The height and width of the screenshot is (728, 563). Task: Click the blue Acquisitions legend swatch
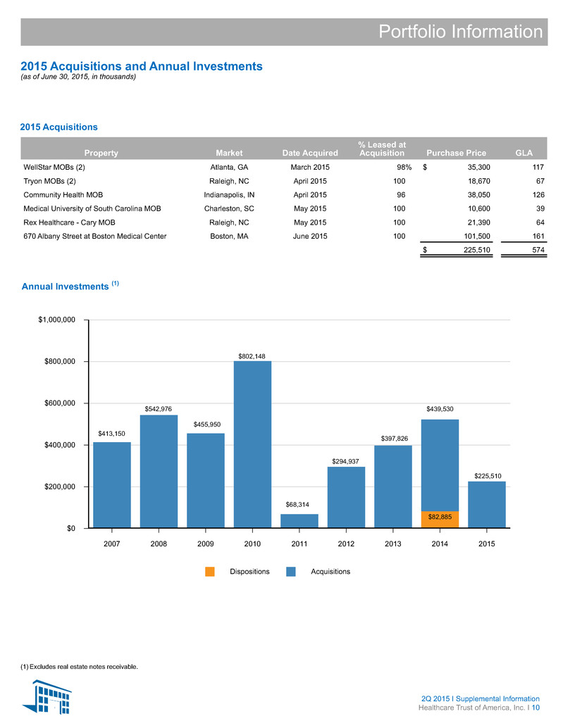291,572
